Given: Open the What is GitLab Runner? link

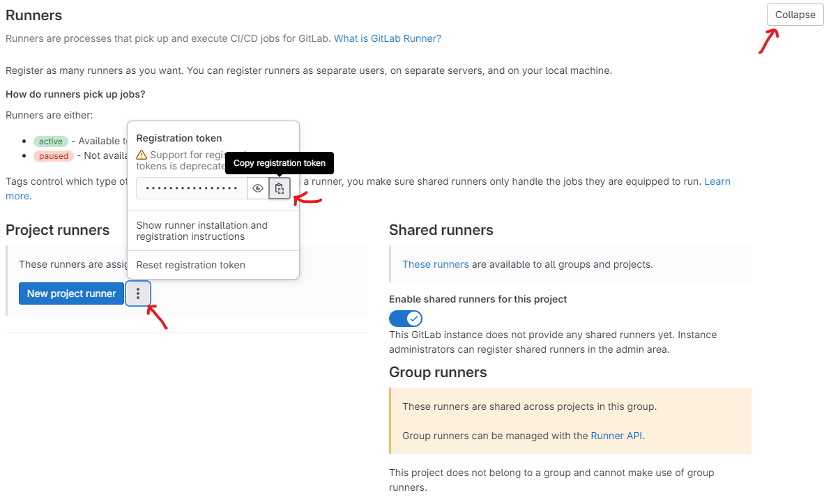Looking at the screenshot, I should click(388, 38).
